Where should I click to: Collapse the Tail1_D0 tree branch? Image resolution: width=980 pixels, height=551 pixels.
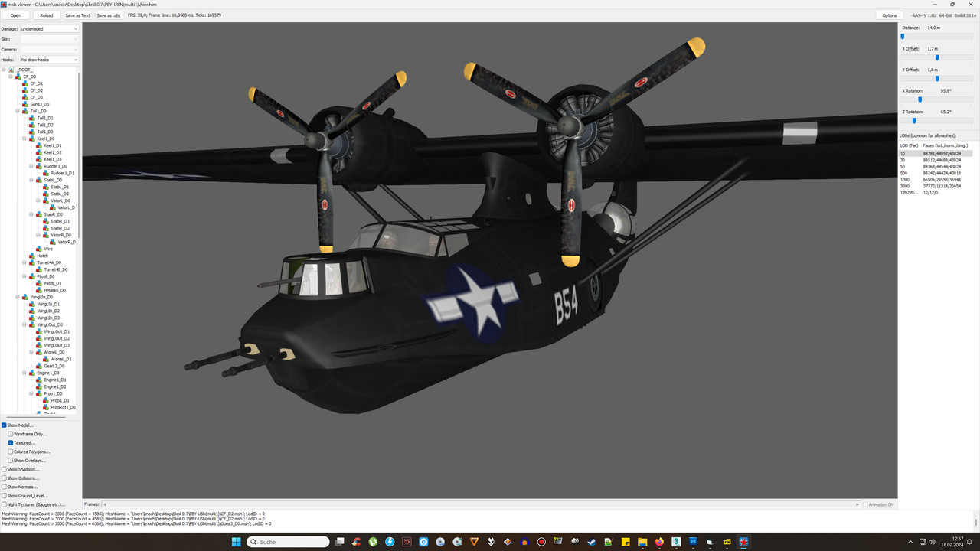click(16, 111)
